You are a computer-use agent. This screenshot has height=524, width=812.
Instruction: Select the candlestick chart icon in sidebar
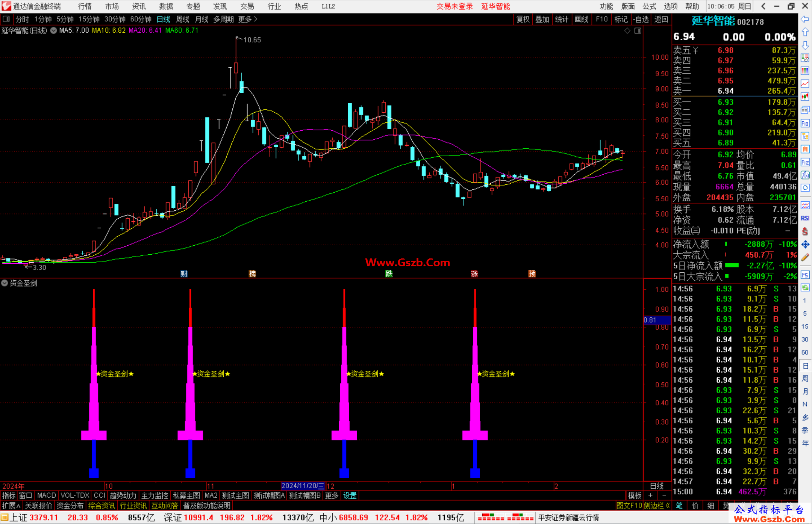805,97
